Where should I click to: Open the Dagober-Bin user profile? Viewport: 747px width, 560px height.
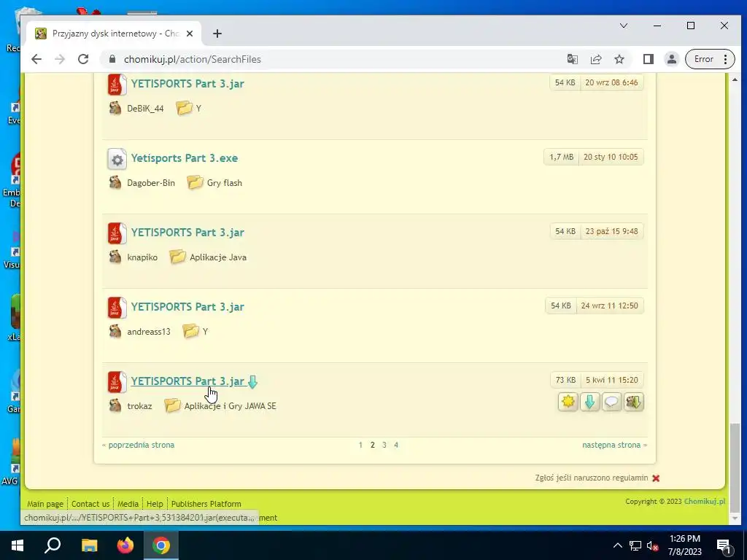(150, 183)
